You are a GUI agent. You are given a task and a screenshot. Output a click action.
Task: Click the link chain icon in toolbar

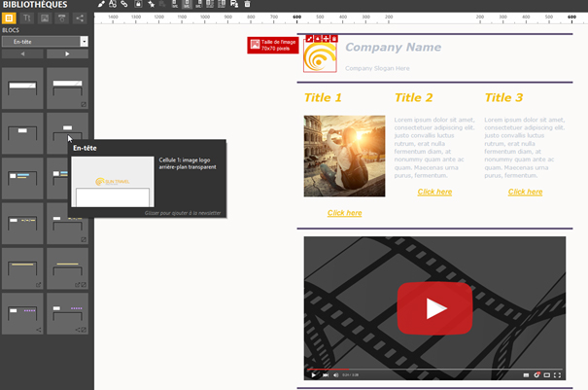(x=125, y=4)
